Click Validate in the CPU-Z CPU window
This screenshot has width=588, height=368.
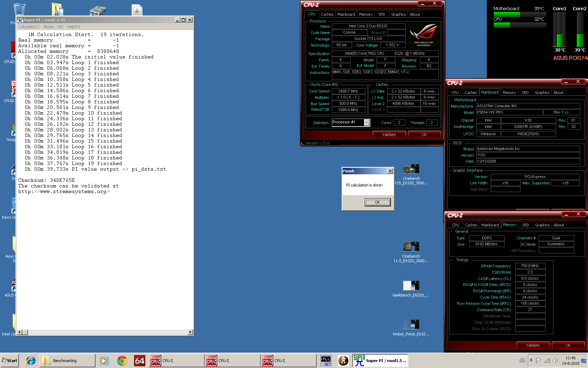coord(389,135)
